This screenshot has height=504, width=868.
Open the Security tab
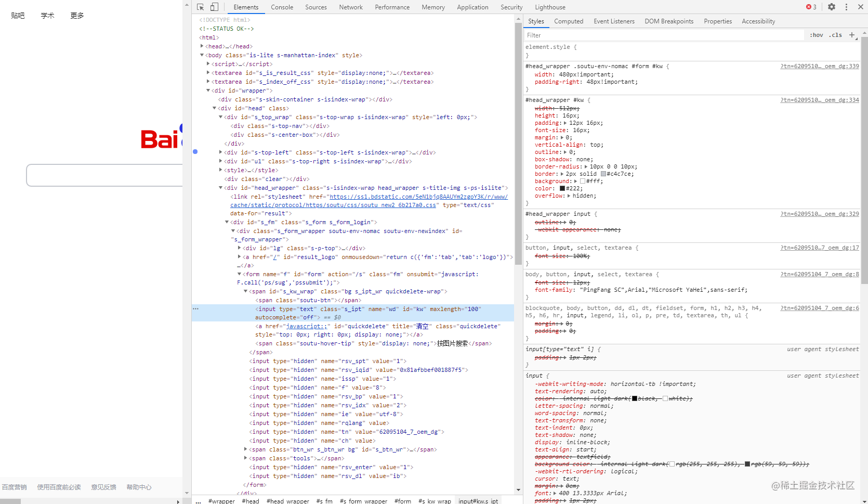point(511,7)
